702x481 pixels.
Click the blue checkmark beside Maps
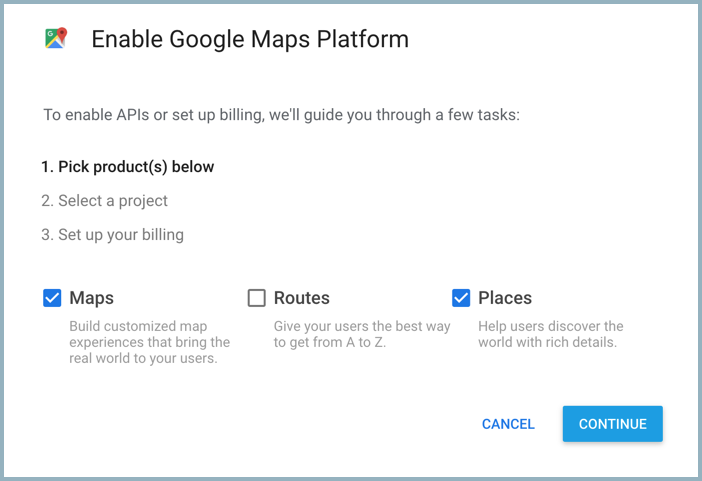coord(52,298)
